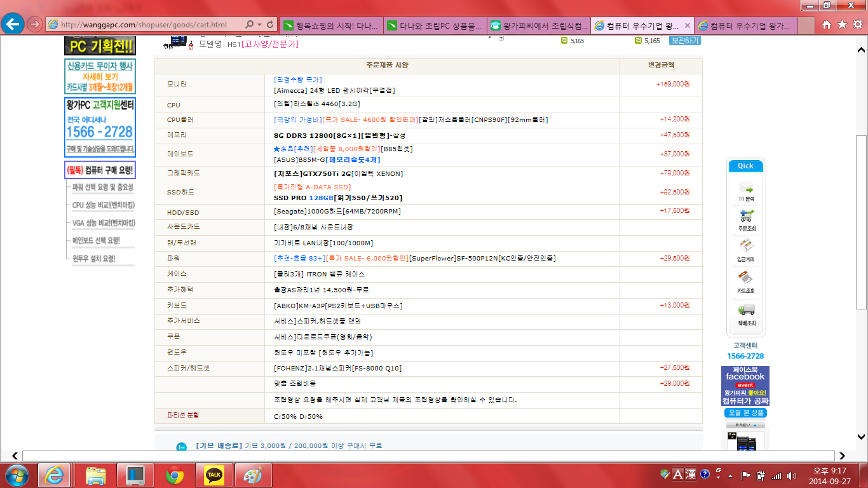Viewport: 868px width, 488px height.
Task: Switch to the last 컴퓨터 우수기업 왕가 tab
Action: tap(746, 25)
